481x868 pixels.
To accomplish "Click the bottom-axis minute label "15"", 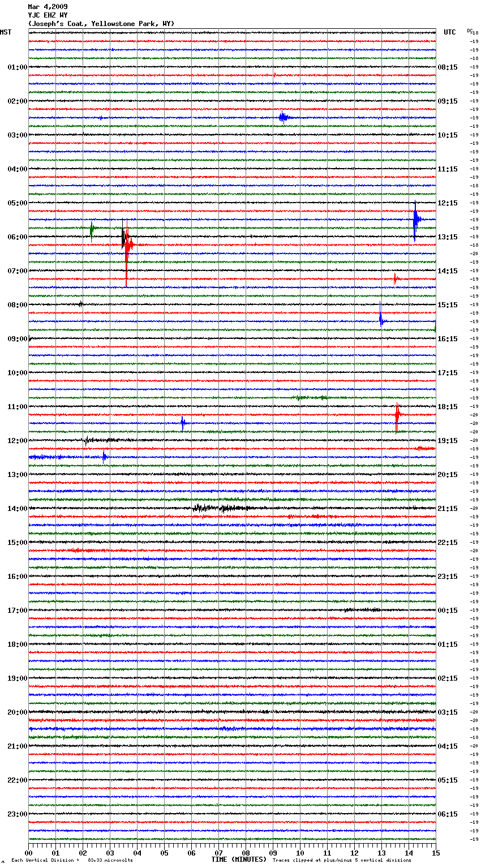I will (436, 853).
